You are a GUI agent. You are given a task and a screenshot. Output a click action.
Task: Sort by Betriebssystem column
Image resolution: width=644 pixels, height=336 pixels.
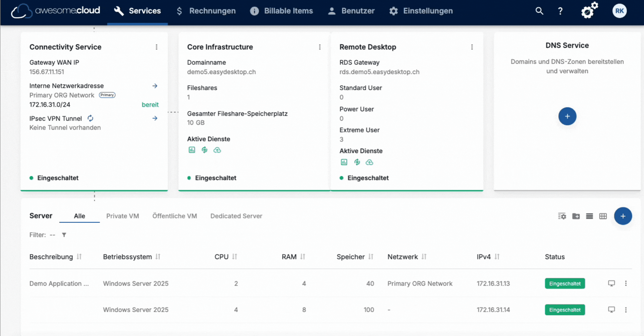click(158, 256)
